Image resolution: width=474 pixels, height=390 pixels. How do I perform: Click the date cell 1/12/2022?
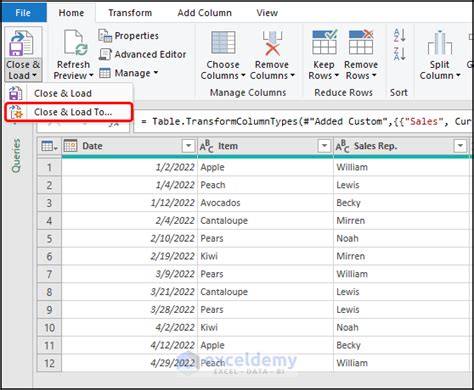[x=129, y=203]
